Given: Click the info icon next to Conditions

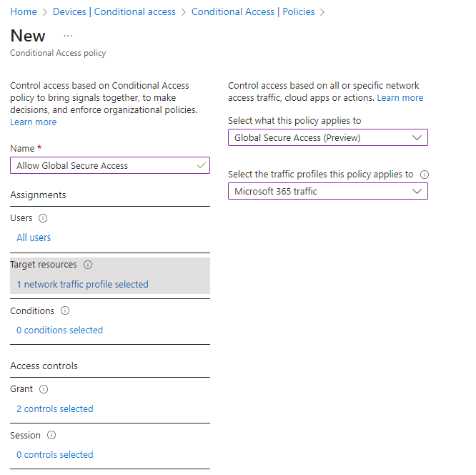Looking at the screenshot, I should (65, 310).
